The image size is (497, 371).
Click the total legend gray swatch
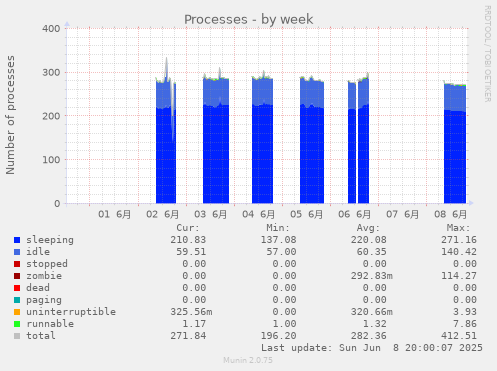pos(17,336)
